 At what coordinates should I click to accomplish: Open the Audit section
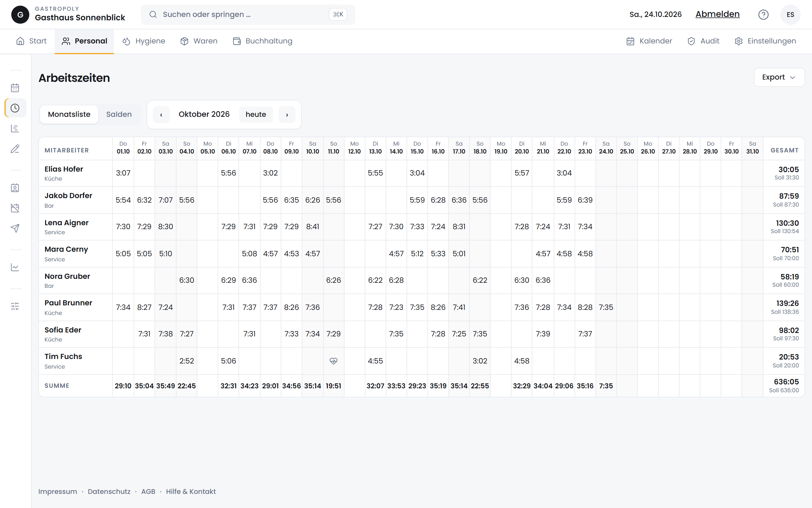click(x=703, y=41)
